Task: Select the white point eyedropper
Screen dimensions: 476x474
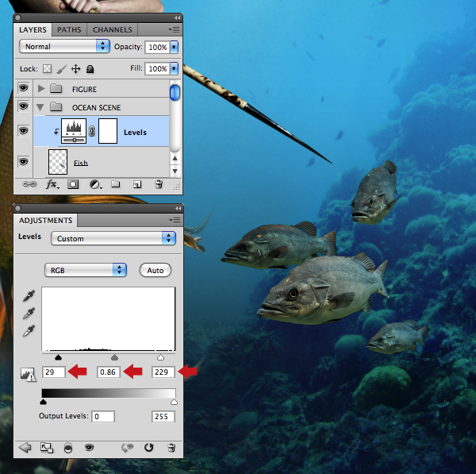Action: click(x=29, y=331)
